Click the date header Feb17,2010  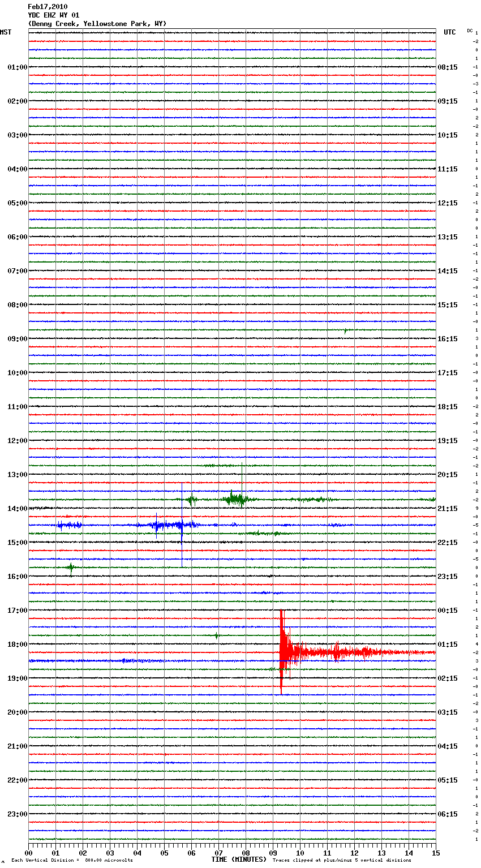[x=48, y=7]
